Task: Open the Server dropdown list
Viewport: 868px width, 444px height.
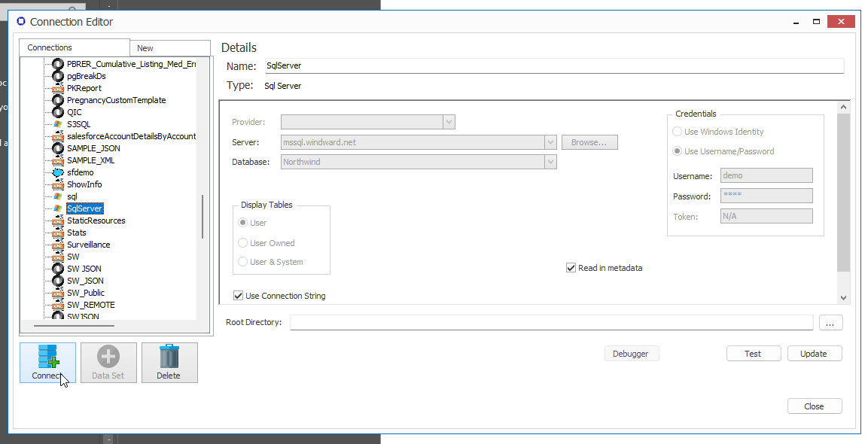Action: (x=550, y=142)
